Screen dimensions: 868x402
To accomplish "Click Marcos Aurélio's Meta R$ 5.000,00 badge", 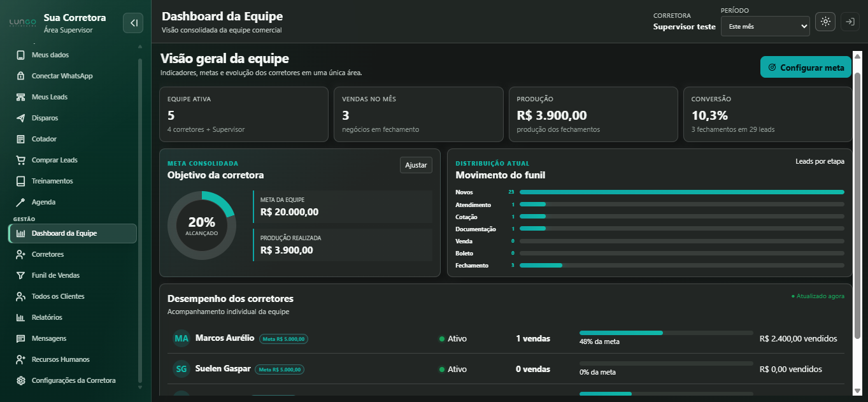I will pyautogui.click(x=283, y=339).
